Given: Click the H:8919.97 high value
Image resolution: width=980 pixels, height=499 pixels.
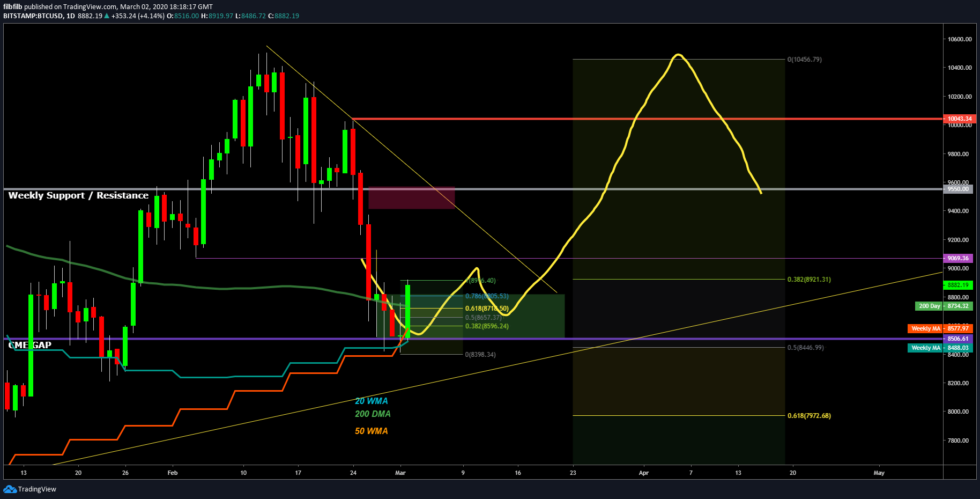Looking at the screenshot, I should (x=217, y=16).
